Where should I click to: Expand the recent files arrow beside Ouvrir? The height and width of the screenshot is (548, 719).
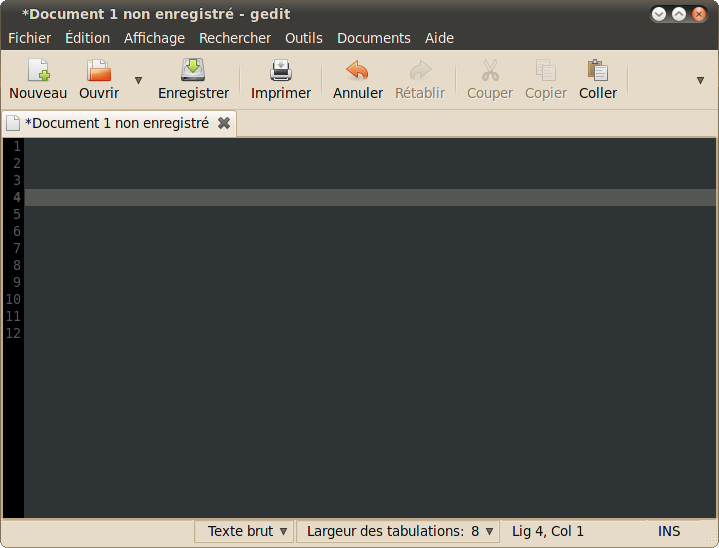point(138,80)
